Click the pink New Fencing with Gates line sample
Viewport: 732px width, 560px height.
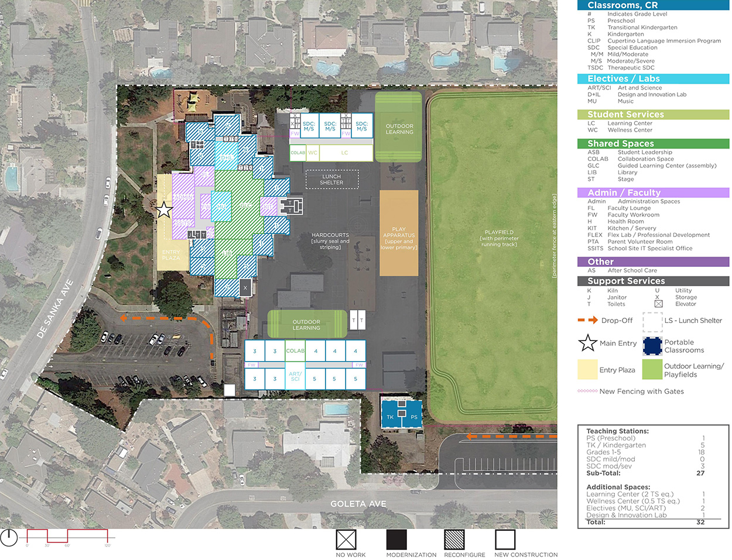pos(587,391)
